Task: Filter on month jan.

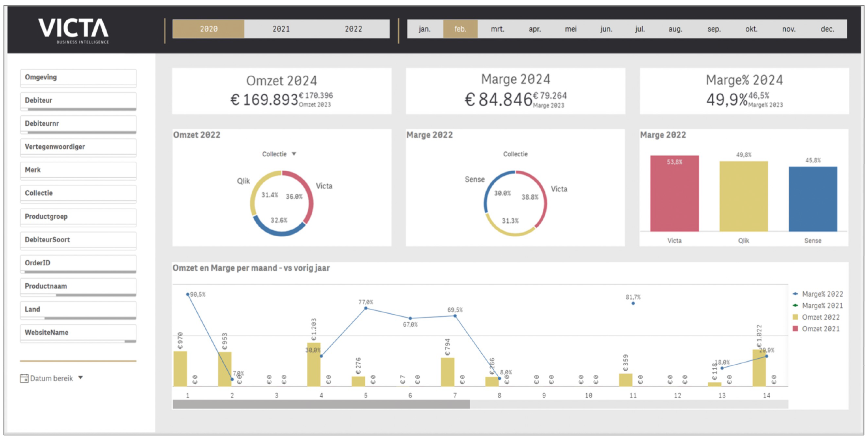Action: click(x=425, y=29)
